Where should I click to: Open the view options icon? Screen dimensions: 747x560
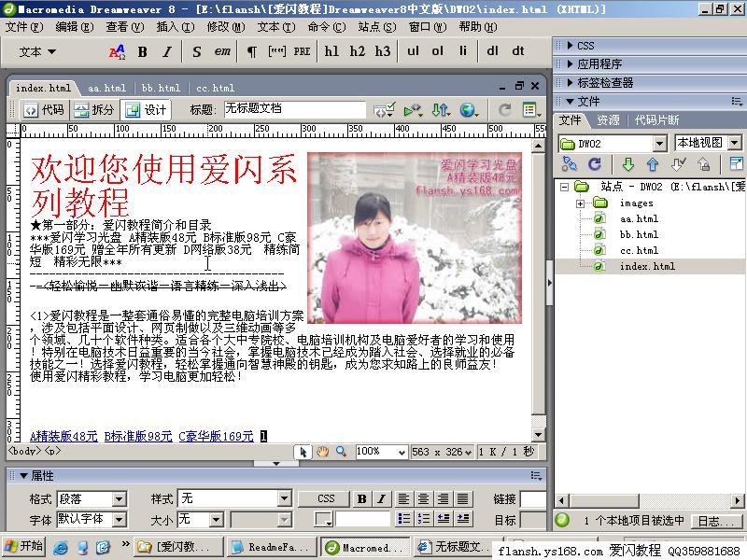pyautogui.click(x=531, y=110)
